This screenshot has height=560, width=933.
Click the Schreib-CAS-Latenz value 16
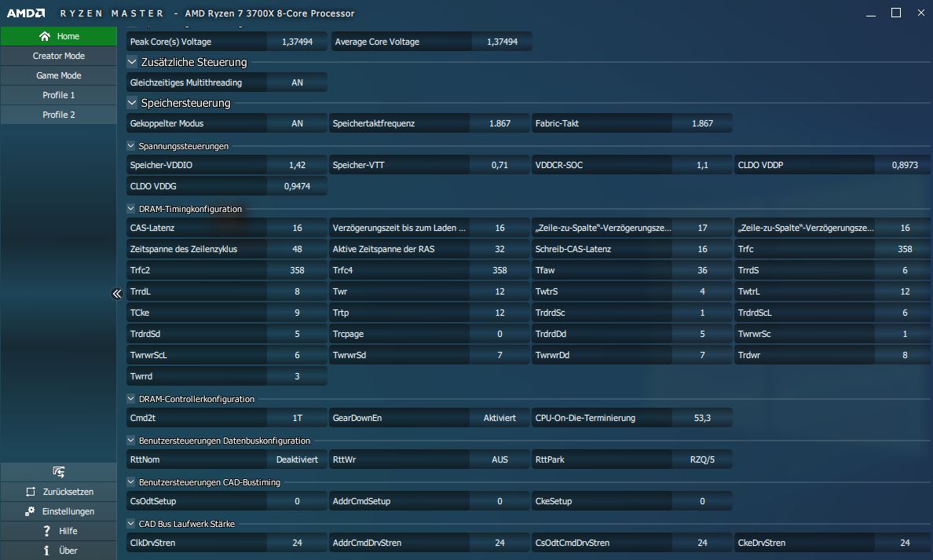702,249
